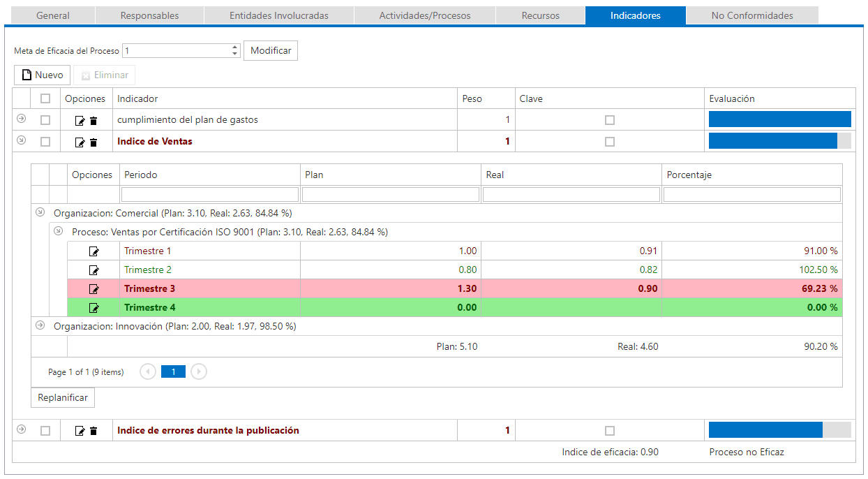Focus the Real filter box

point(571,195)
